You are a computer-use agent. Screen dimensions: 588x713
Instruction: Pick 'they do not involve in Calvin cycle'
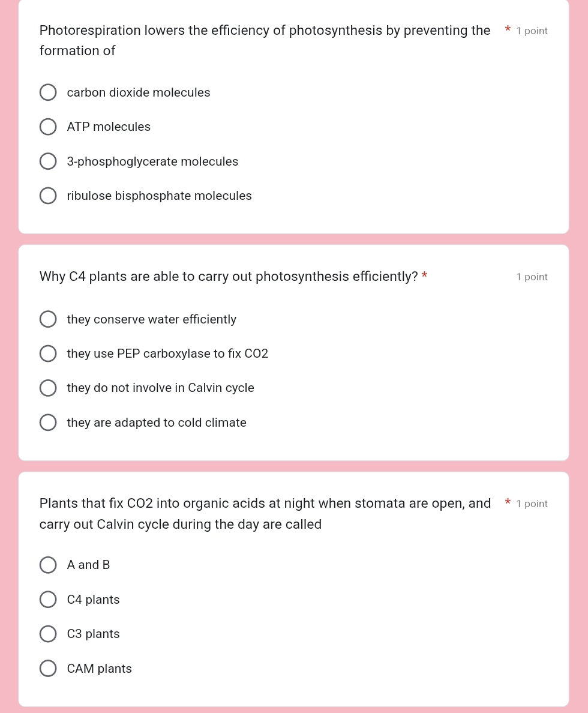(48, 388)
